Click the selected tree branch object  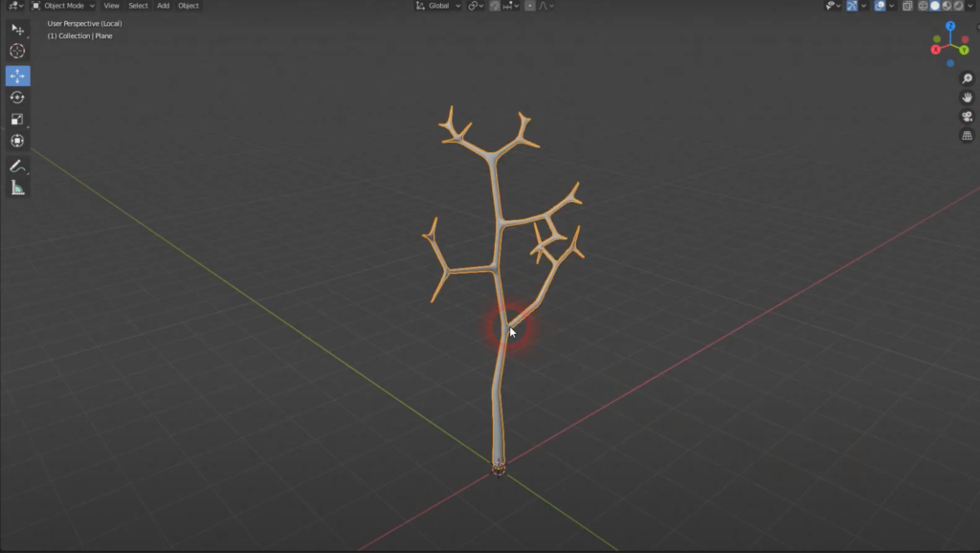pos(498,400)
